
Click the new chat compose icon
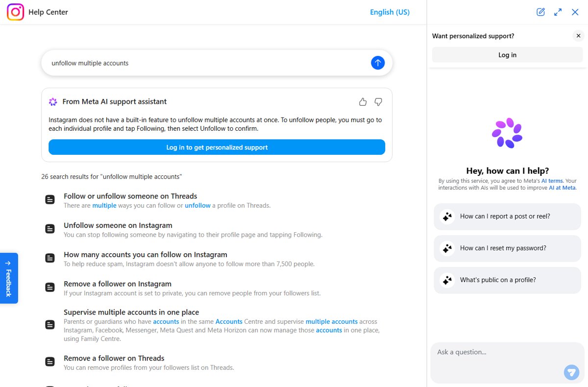click(x=540, y=12)
